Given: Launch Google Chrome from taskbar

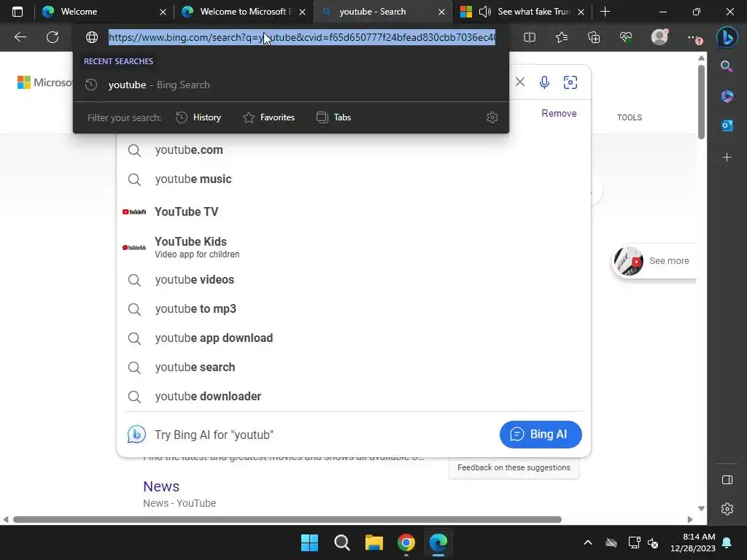Looking at the screenshot, I should [406, 542].
